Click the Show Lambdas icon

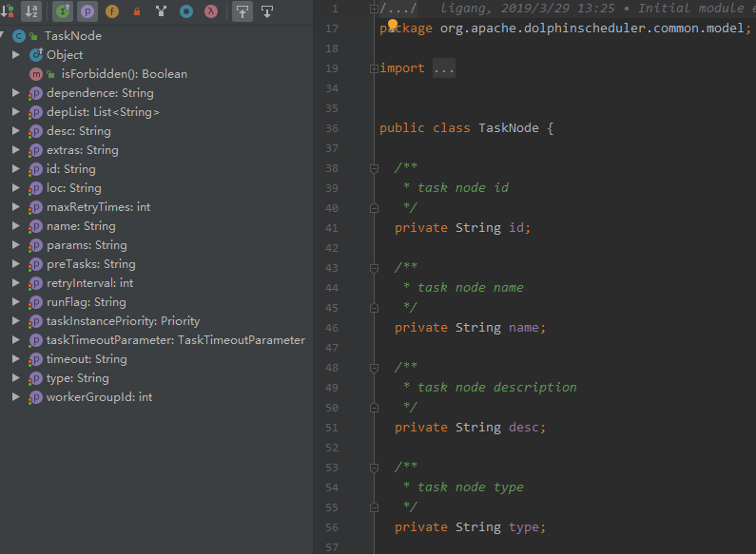click(211, 11)
